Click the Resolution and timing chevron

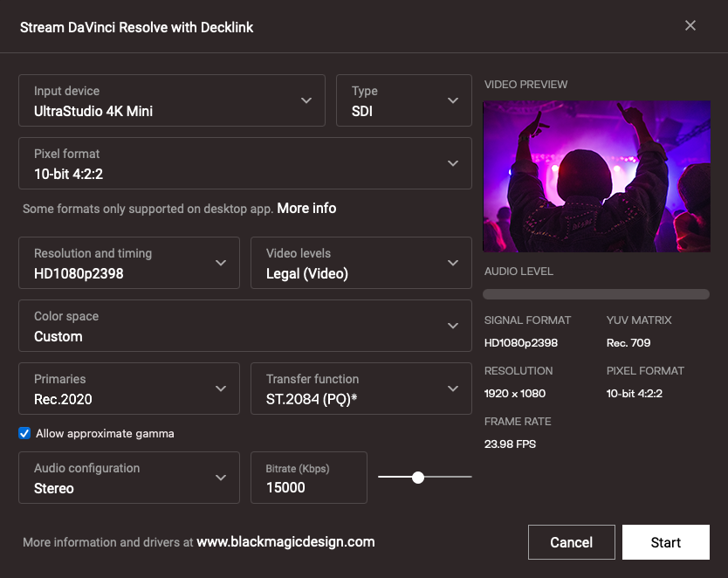click(221, 263)
